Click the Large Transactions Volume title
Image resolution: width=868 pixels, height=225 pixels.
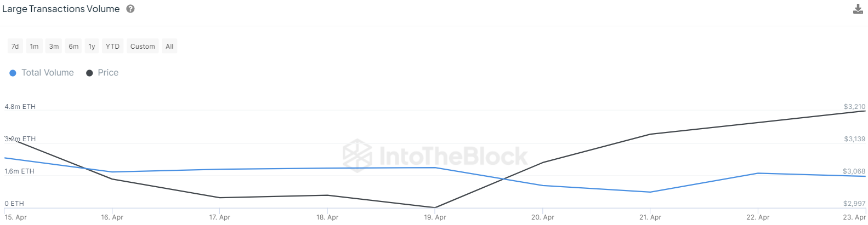[61, 9]
